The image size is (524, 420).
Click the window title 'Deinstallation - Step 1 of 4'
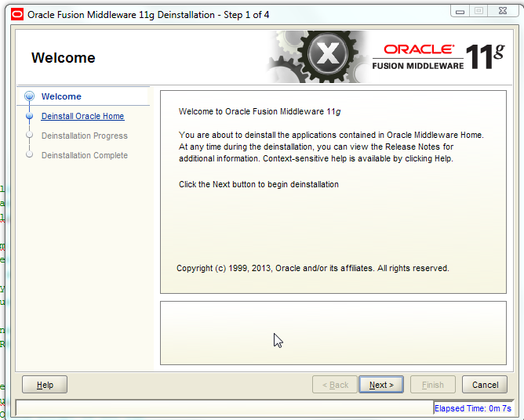coord(213,15)
